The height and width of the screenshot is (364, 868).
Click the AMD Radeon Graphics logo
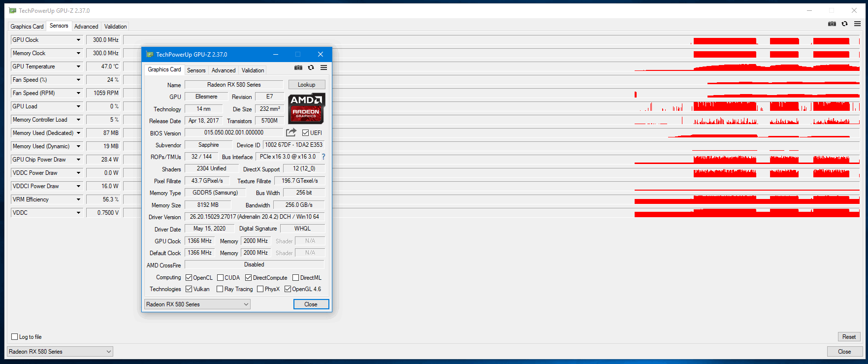[x=306, y=108]
